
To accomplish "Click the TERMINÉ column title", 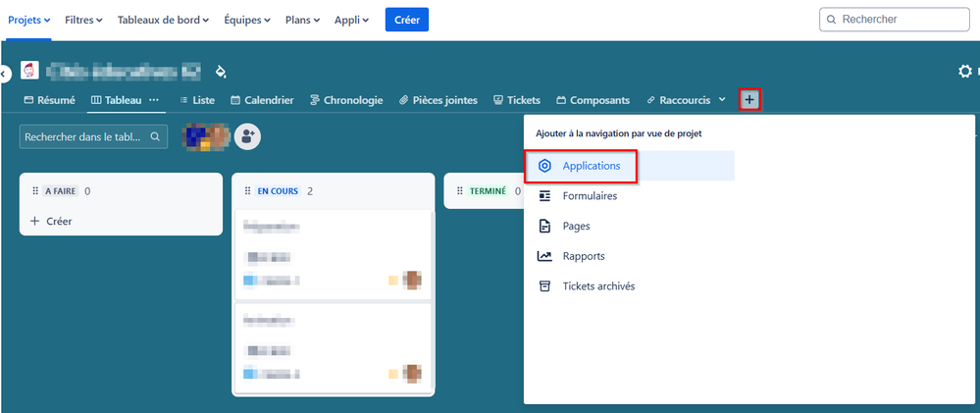I will tap(489, 191).
